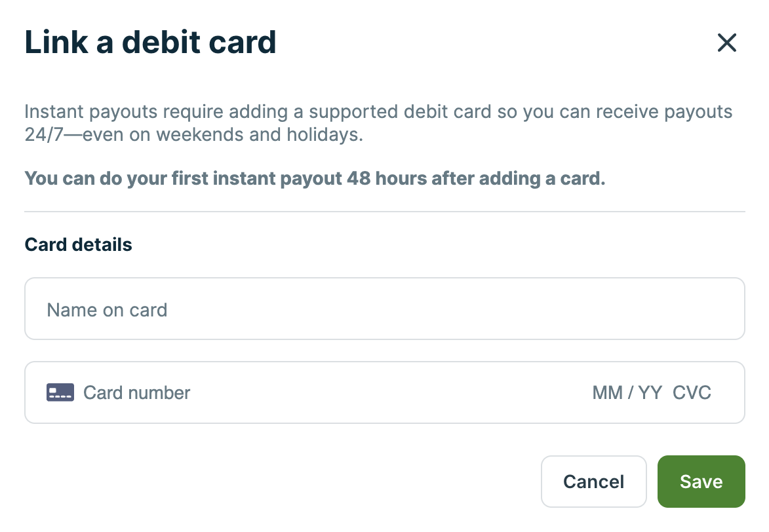The width and height of the screenshot is (769, 532).
Task: Click the horizontal divider above Card details
Action: (384, 212)
